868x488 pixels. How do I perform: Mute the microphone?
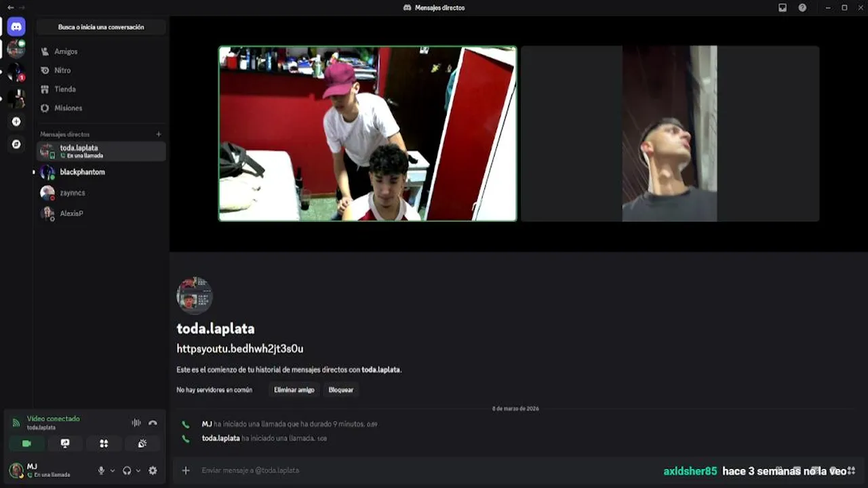(x=101, y=470)
